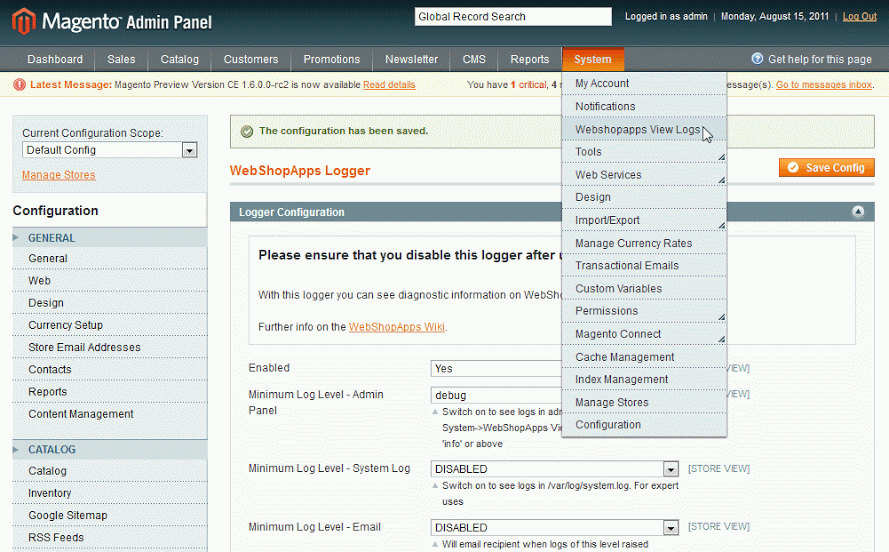This screenshot has height=552, width=889.
Task: Click the Magento logo icon
Action: (x=23, y=20)
